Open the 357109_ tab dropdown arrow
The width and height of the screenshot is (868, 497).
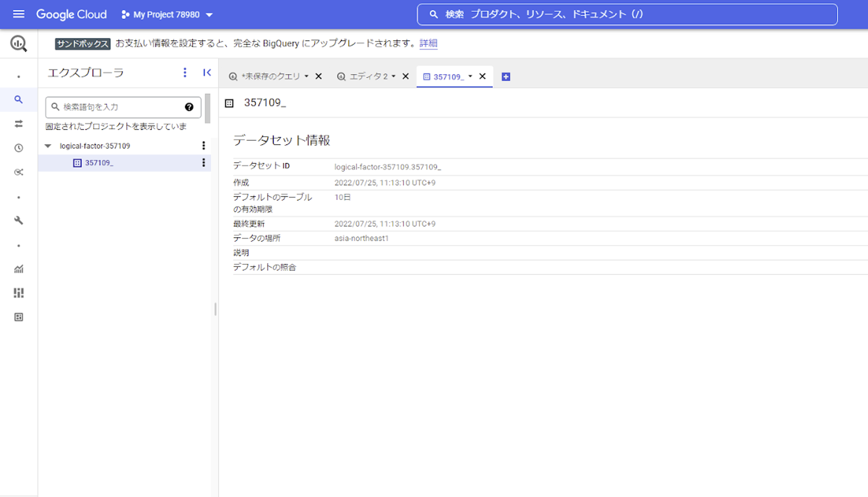[470, 76]
